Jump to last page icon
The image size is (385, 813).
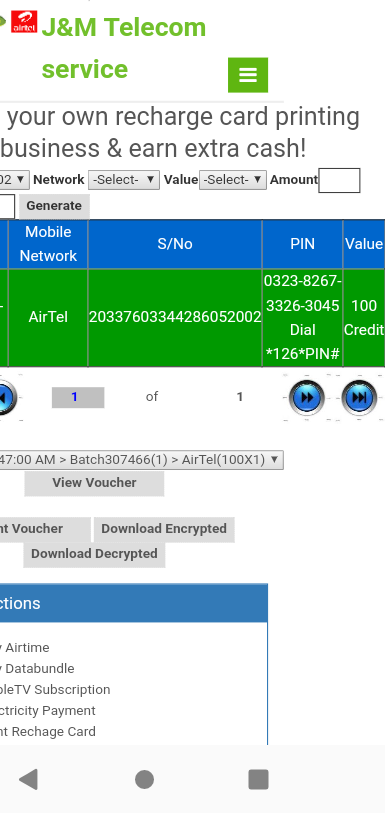tap(359, 398)
